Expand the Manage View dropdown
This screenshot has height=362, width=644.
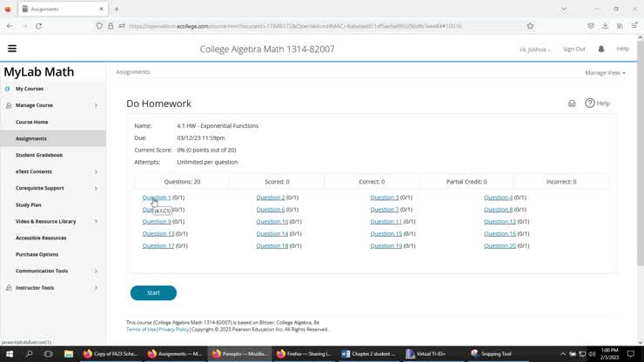[605, 73]
